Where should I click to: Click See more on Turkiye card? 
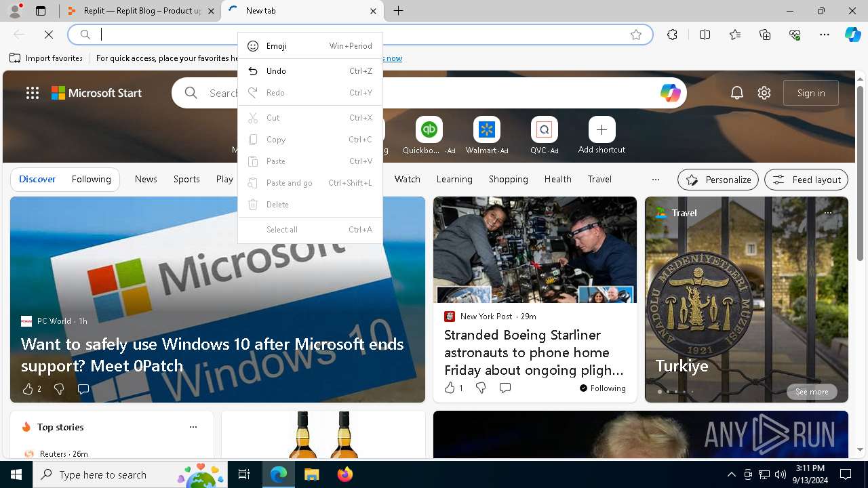tap(812, 392)
